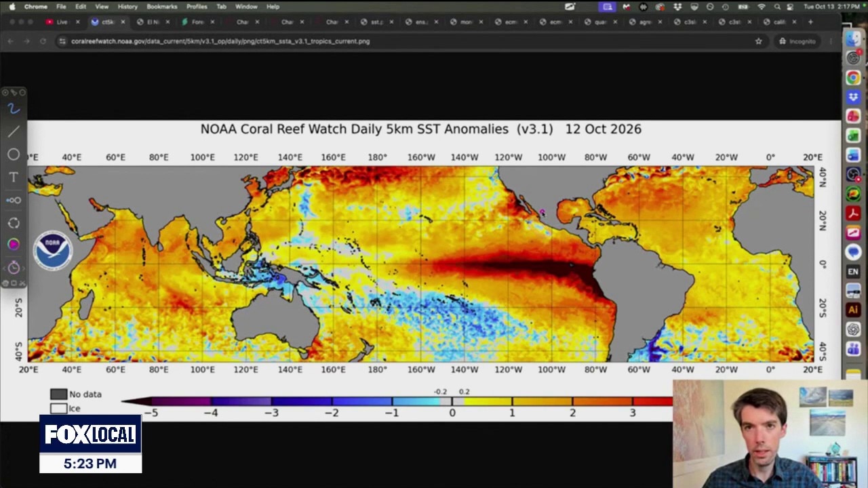Image resolution: width=868 pixels, height=488 pixels.
Task: Select the circle shape drawing tool
Action: click(14, 155)
